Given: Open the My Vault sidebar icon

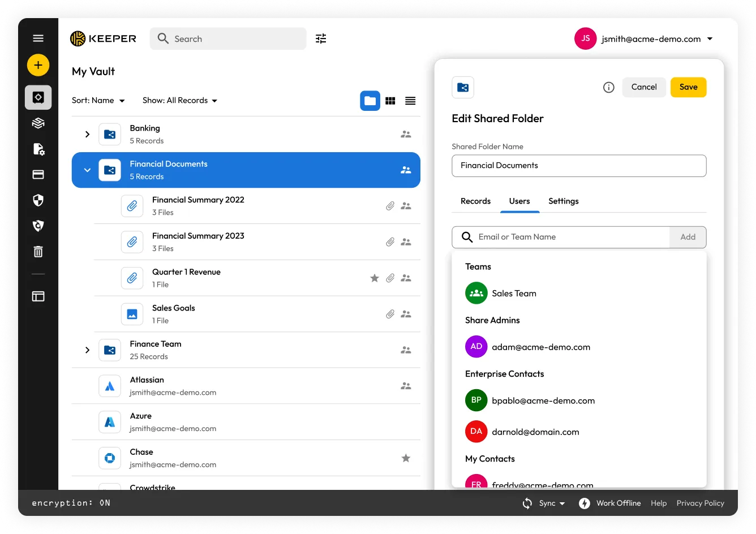Looking at the screenshot, I should [38, 97].
